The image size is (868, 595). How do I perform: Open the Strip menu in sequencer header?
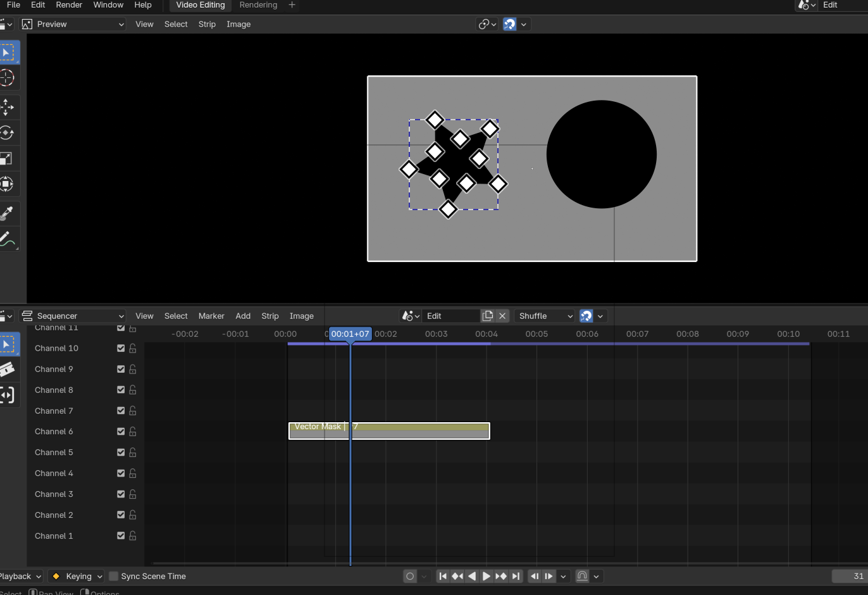pyautogui.click(x=270, y=316)
